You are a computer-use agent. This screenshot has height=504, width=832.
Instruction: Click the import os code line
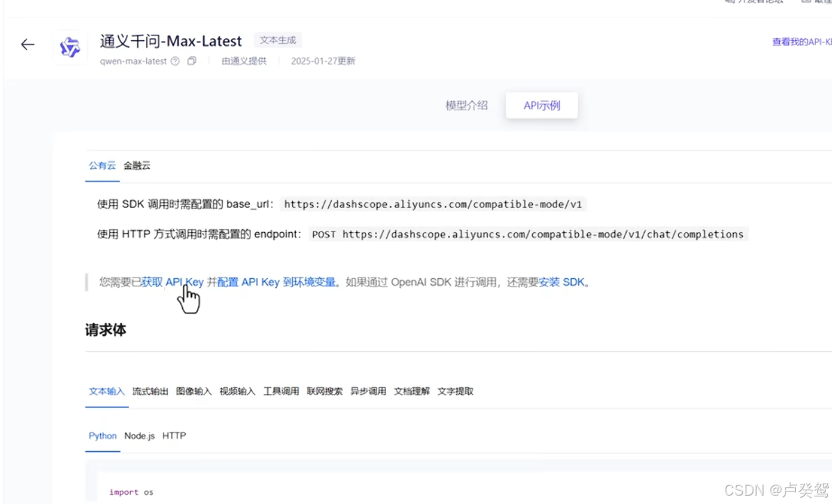pos(131,492)
